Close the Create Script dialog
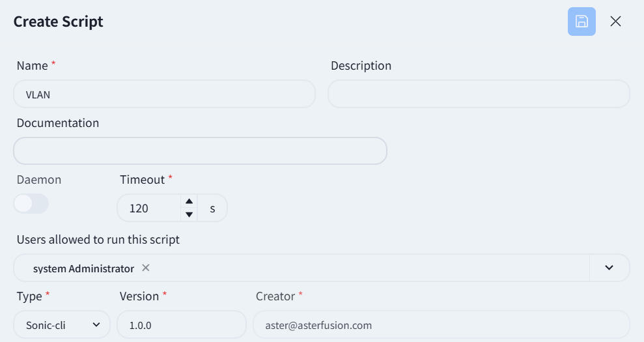The image size is (644, 342). point(615,21)
